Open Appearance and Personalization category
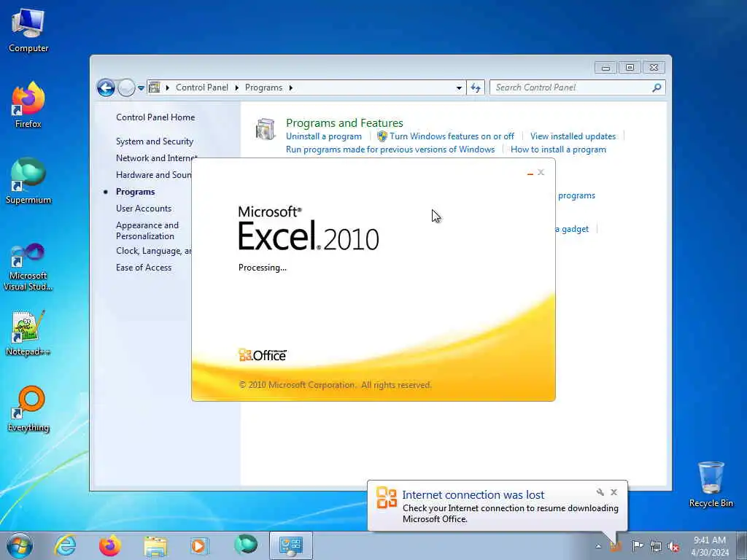747x560 pixels. click(147, 230)
